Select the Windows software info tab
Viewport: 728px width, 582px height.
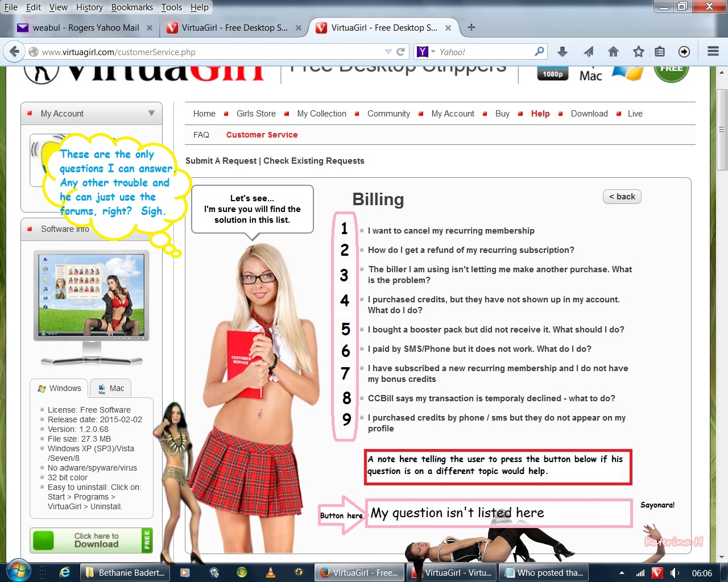[59, 388]
